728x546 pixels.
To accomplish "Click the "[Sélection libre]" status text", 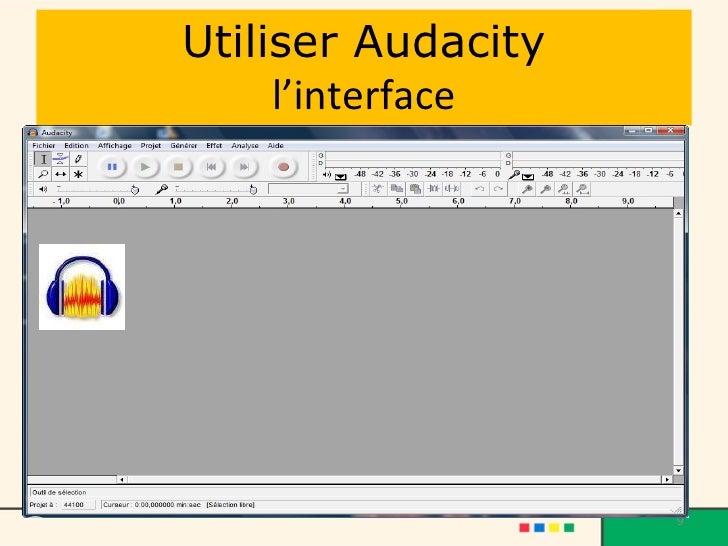I will click(230, 505).
